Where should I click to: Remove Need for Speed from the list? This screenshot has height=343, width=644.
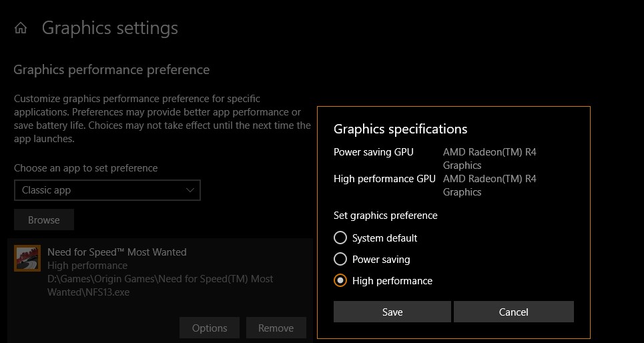coord(276,328)
